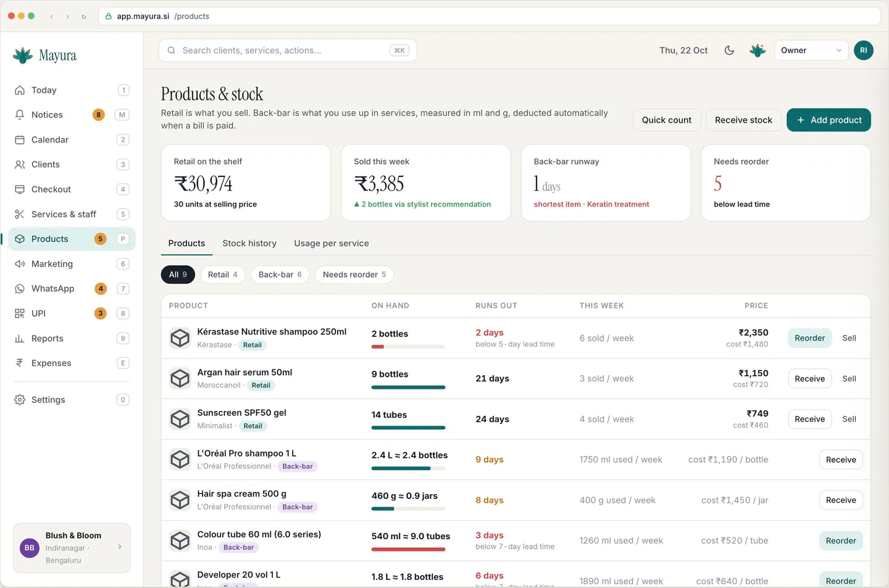This screenshot has width=889, height=588.
Task: Reorder Kérastase Nutritive shampoo 250ml
Action: coord(810,338)
